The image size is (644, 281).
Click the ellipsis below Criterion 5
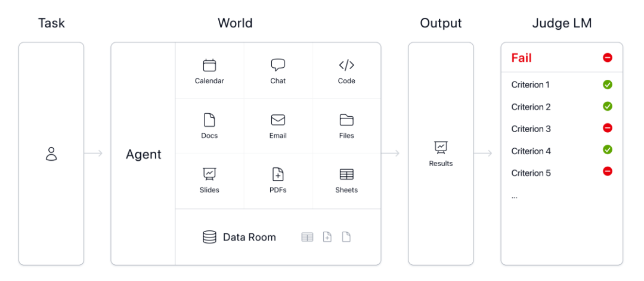tap(514, 197)
